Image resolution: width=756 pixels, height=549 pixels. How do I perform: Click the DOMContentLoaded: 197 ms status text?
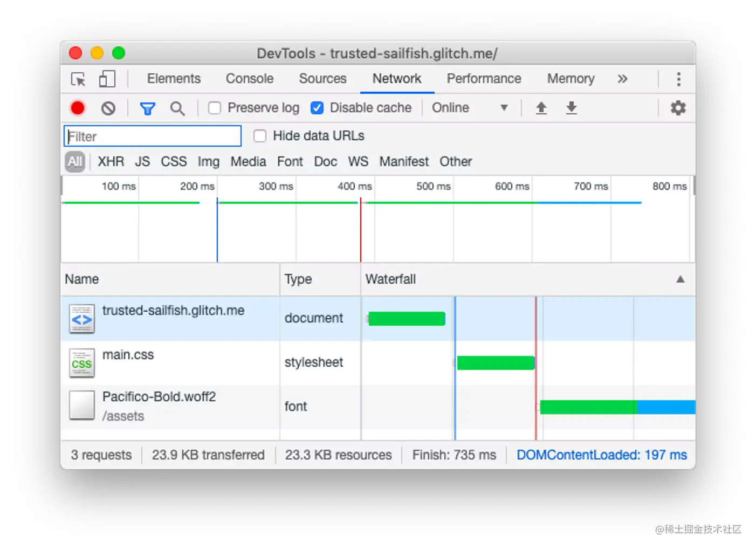tap(602, 455)
